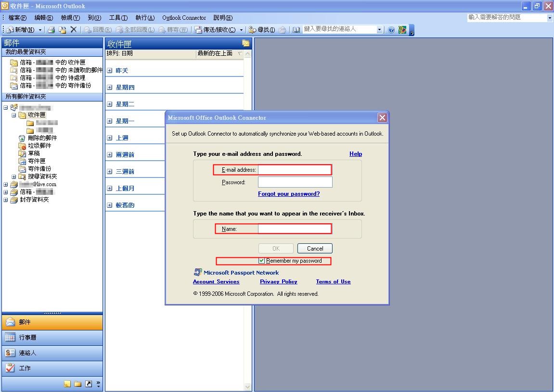
Task: Click the Notes icon in navigation bottom
Action: click(x=67, y=384)
